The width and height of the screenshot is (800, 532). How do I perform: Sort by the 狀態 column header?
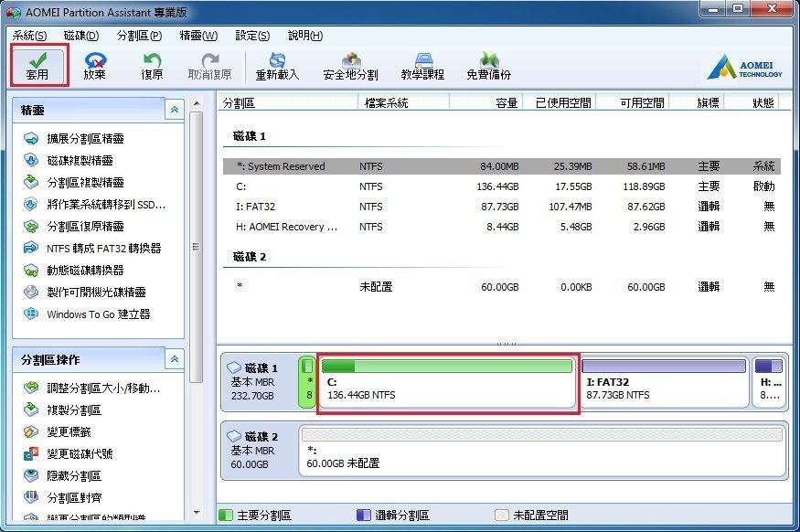pyautogui.click(x=753, y=102)
